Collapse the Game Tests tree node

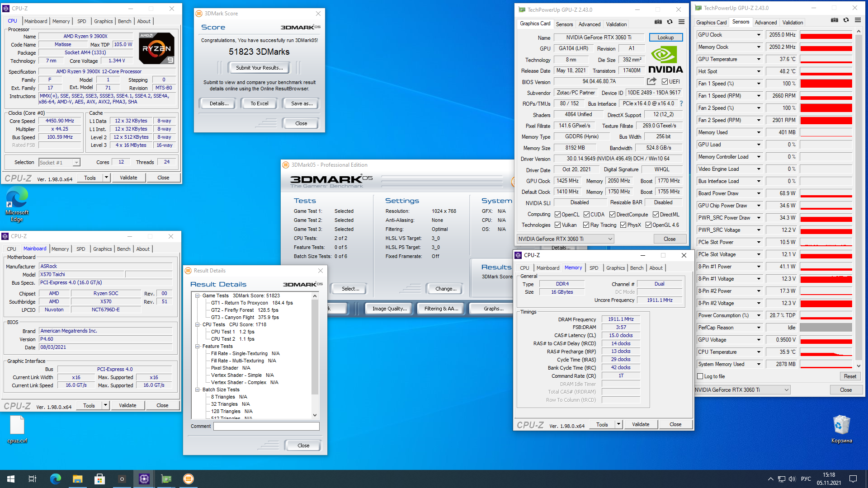[x=198, y=296]
